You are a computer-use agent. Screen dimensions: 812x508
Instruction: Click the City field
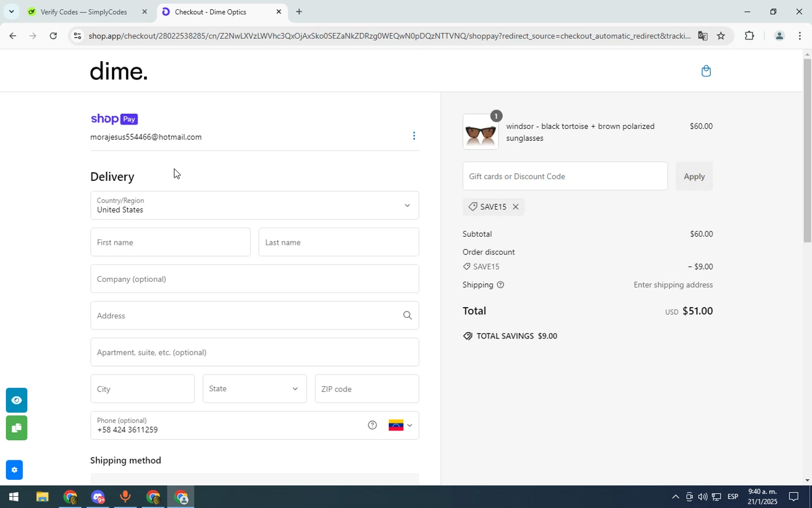click(x=142, y=389)
